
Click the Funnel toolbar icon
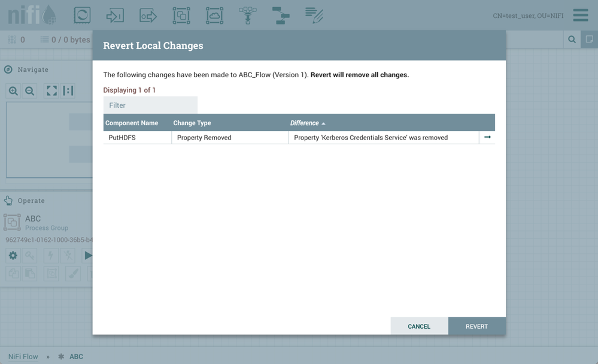[x=247, y=15]
